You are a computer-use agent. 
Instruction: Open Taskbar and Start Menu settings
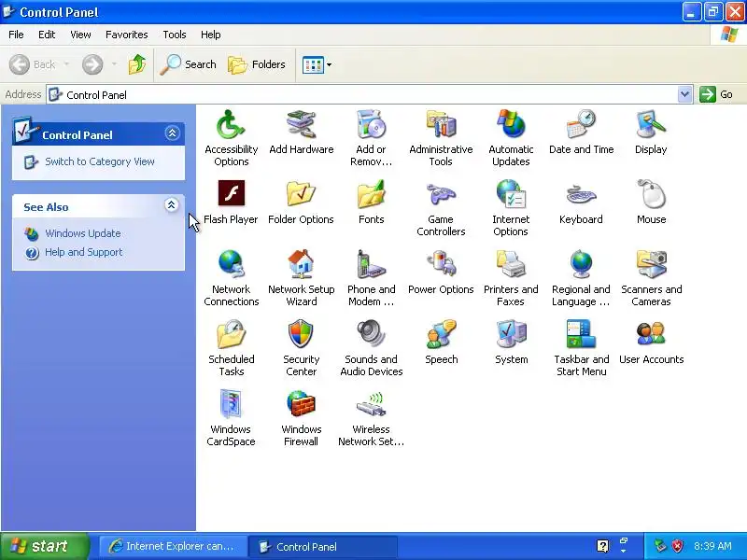click(x=581, y=348)
